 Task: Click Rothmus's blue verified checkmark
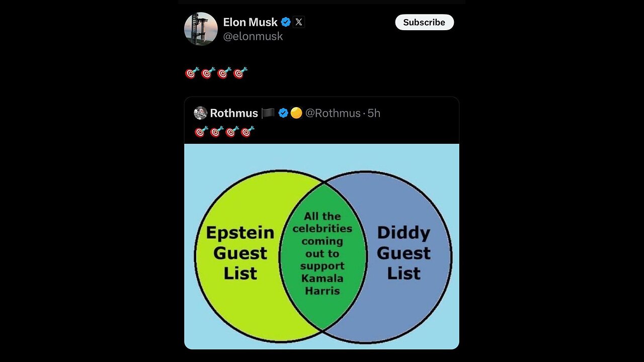click(283, 113)
